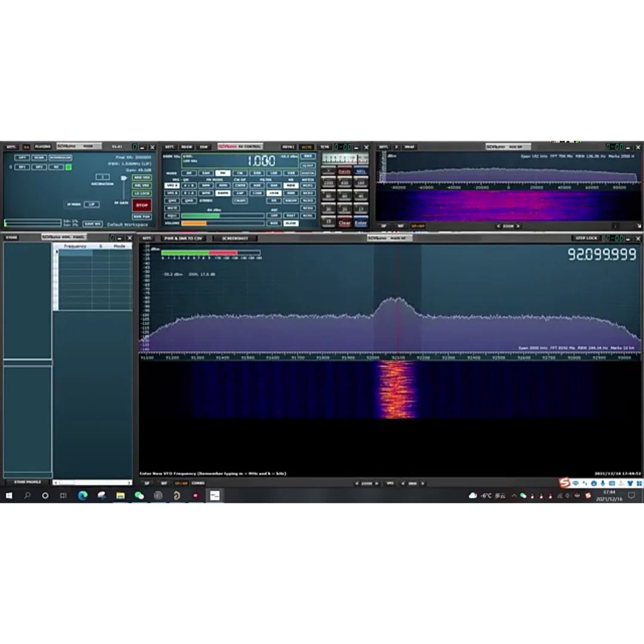Zoom in Aux SP with right arrow

(x=518, y=226)
